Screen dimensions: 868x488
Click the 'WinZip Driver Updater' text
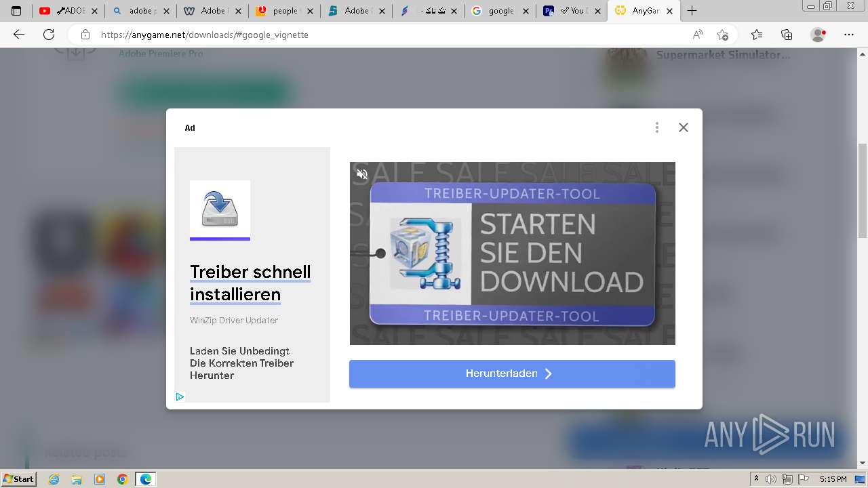point(234,320)
